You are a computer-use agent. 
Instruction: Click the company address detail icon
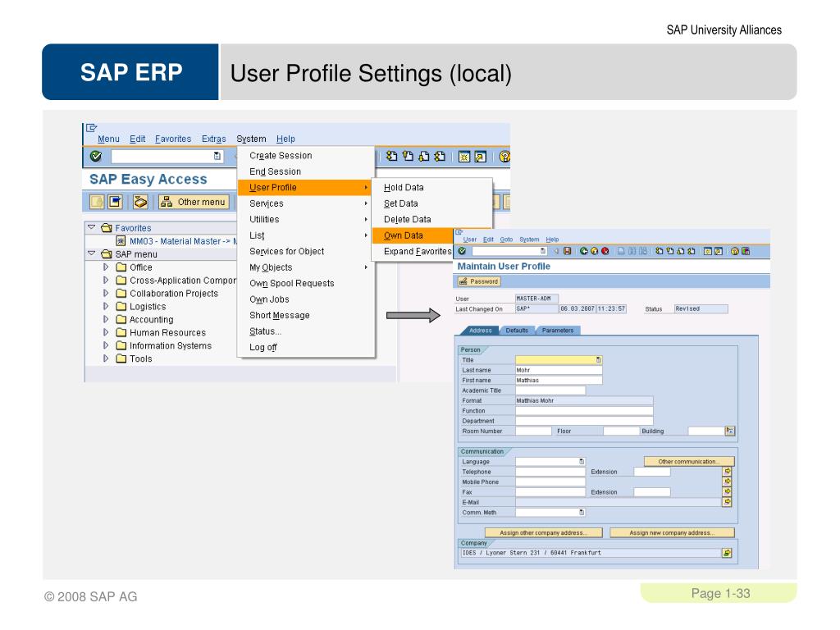[x=727, y=553]
